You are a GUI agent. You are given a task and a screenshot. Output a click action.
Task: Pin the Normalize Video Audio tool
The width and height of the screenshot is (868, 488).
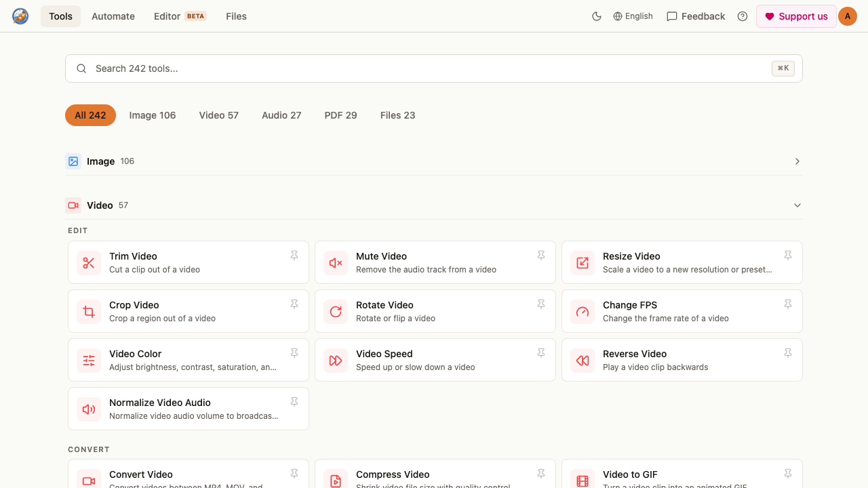pos(294,402)
